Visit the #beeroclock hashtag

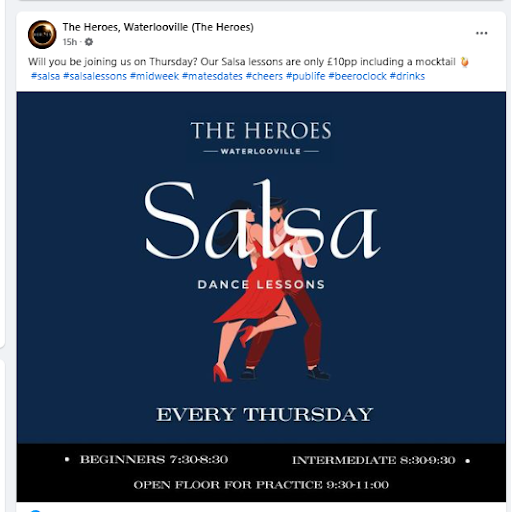click(x=357, y=76)
